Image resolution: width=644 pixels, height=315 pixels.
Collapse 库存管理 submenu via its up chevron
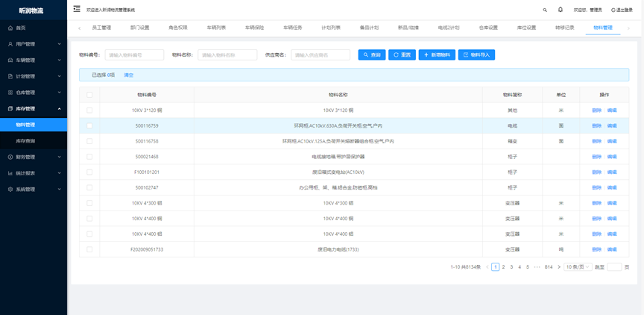pyautogui.click(x=60, y=108)
